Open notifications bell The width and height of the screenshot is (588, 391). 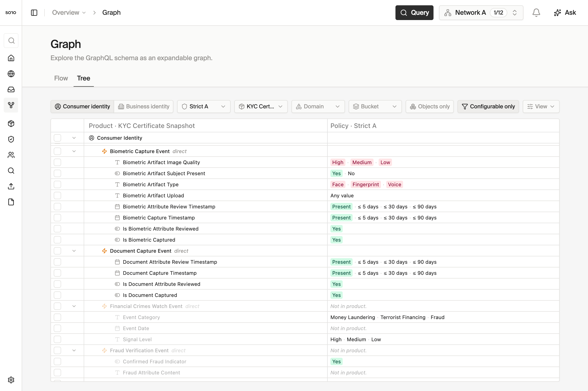pos(536,12)
